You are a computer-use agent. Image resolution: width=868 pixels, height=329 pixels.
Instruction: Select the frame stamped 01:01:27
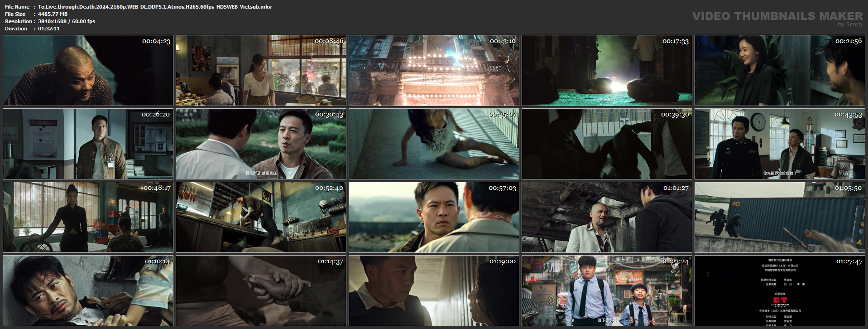[x=607, y=218]
